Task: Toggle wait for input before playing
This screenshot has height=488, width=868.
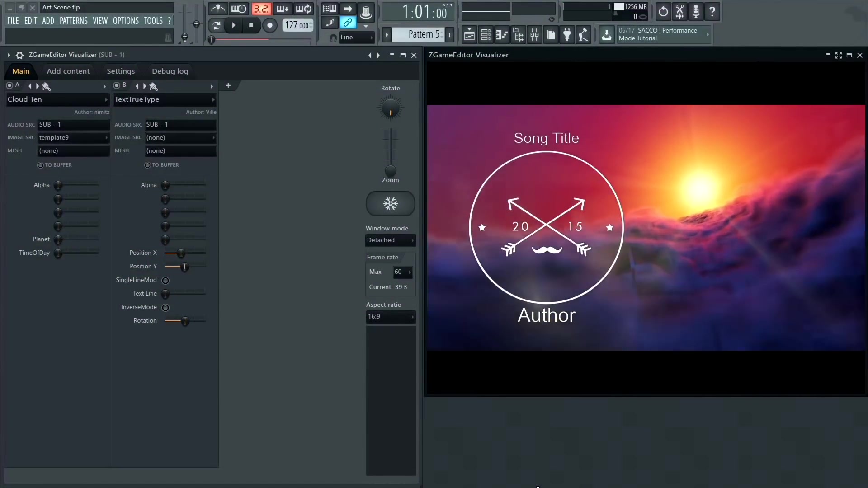Action: [x=239, y=9]
